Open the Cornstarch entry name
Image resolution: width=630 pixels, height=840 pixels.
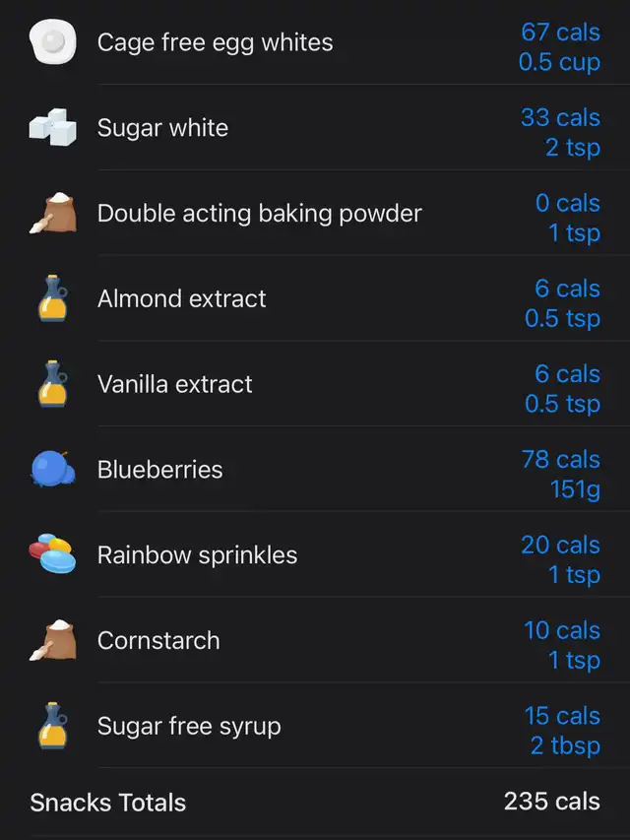pos(158,640)
